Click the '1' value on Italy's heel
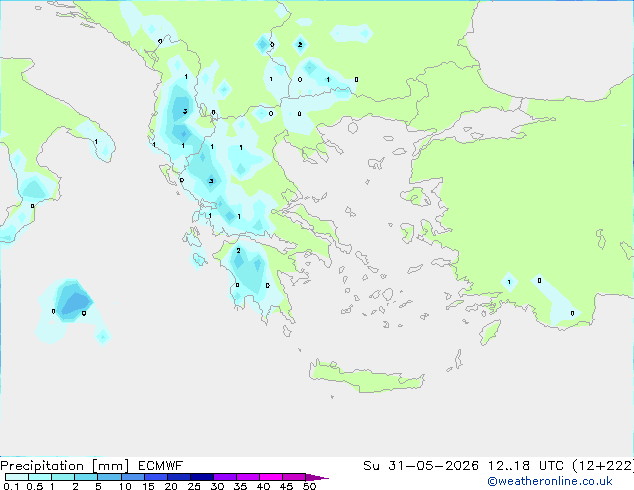 (96, 142)
